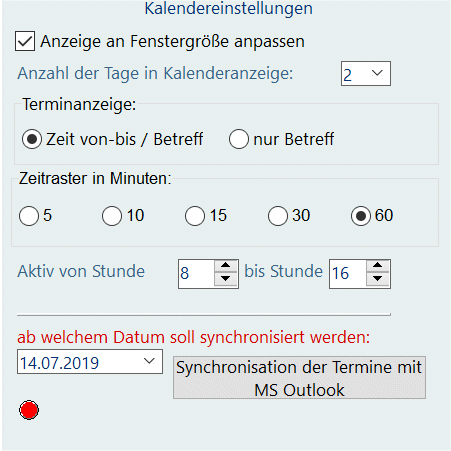Viewport: 451px width, 451px height.
Task: Set Zeitraster to 60 minutes
Action: coord(361,216)
